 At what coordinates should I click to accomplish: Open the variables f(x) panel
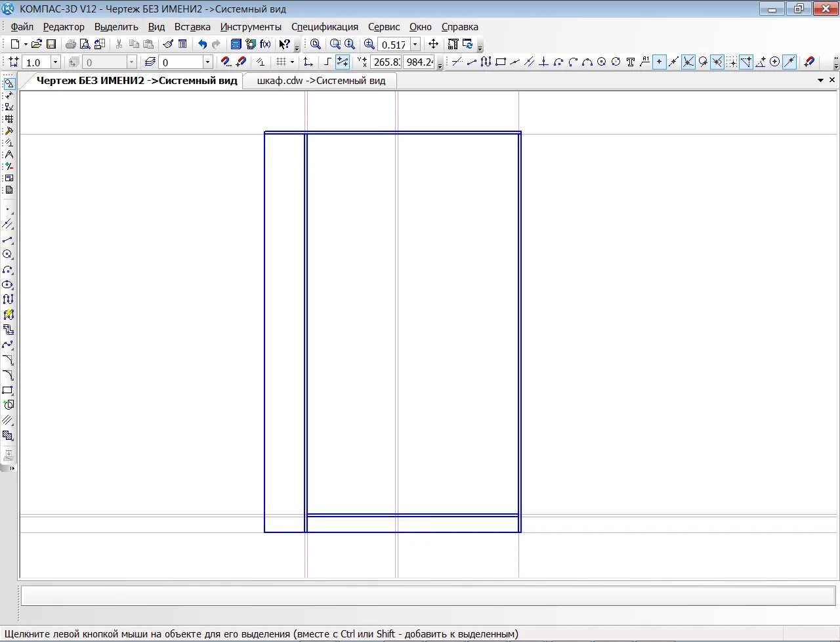pyautogui.click(x=265, y=44)
